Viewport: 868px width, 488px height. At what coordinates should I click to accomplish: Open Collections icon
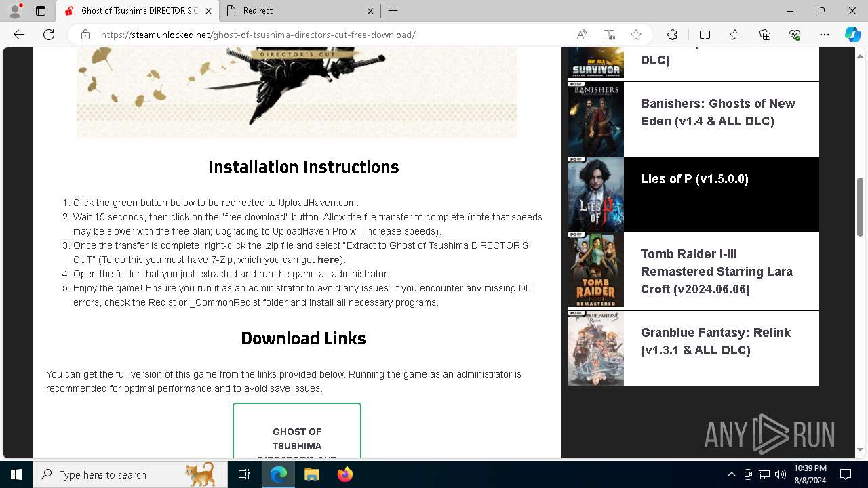pyautogui.click(x=765, y=35)
